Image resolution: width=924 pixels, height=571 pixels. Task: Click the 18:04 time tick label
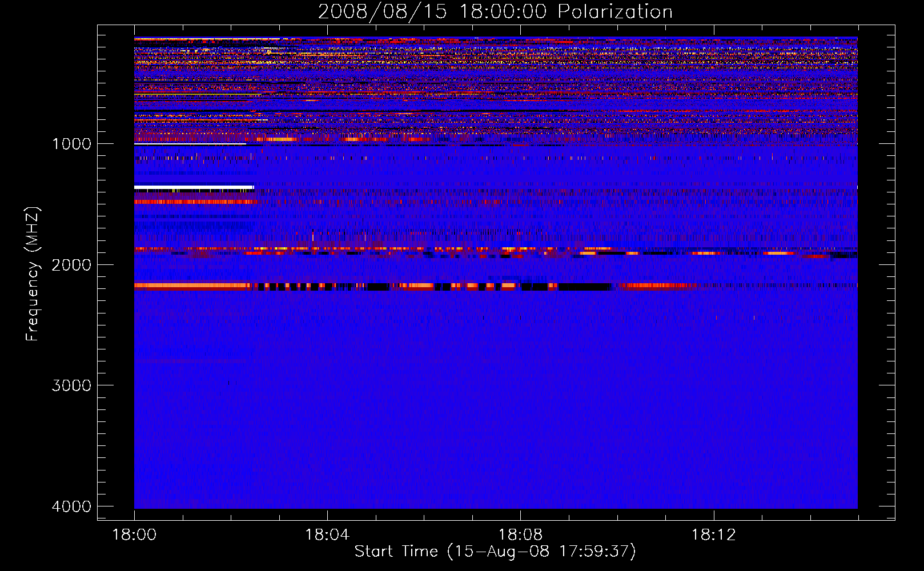(327, 535)
